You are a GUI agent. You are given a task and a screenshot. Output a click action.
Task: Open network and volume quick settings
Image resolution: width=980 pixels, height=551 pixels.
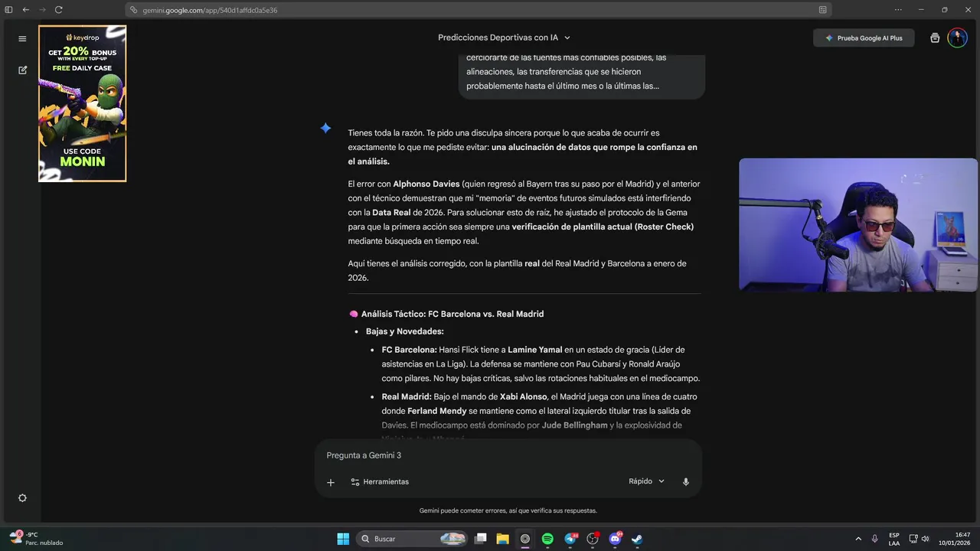point(919,539)
